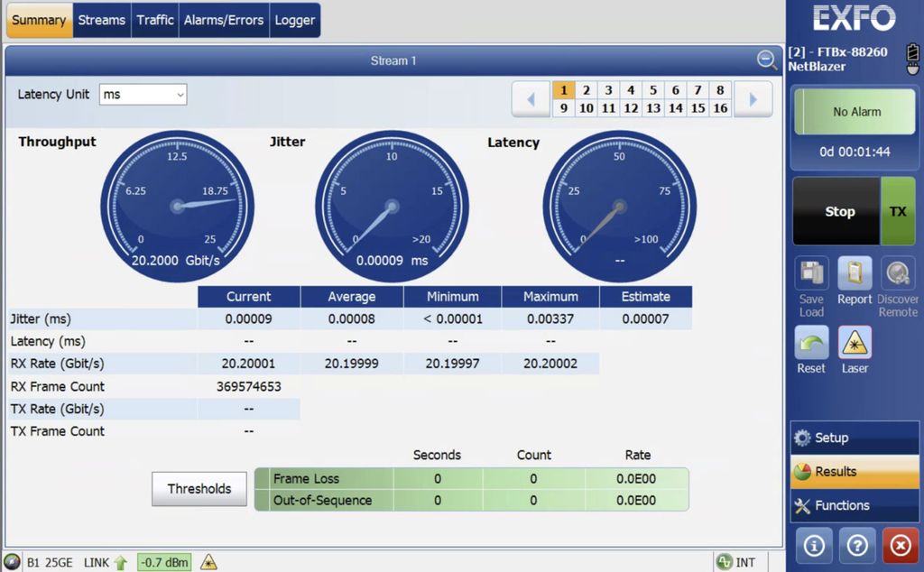Click the magnifier zoom icon on Stream 1 bar
The height and width of the screenshot is (572, 924).
766,60
